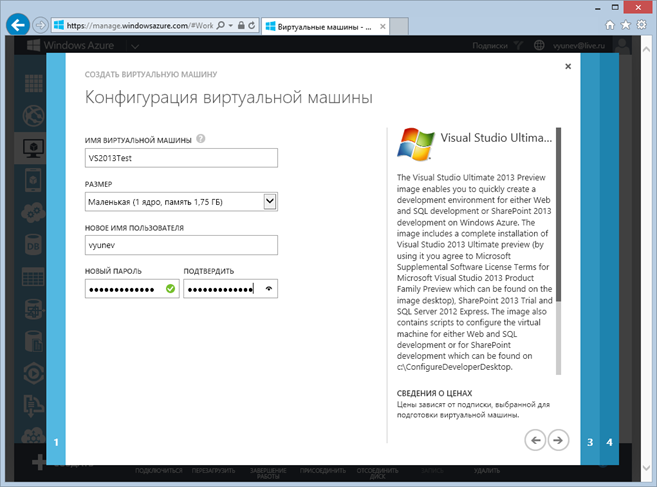Image resolution: width=657 pixels, height=487 pixels.
Task: Expand the Windows Azure header chevron dropdown
Action: [x=135, y=46]
